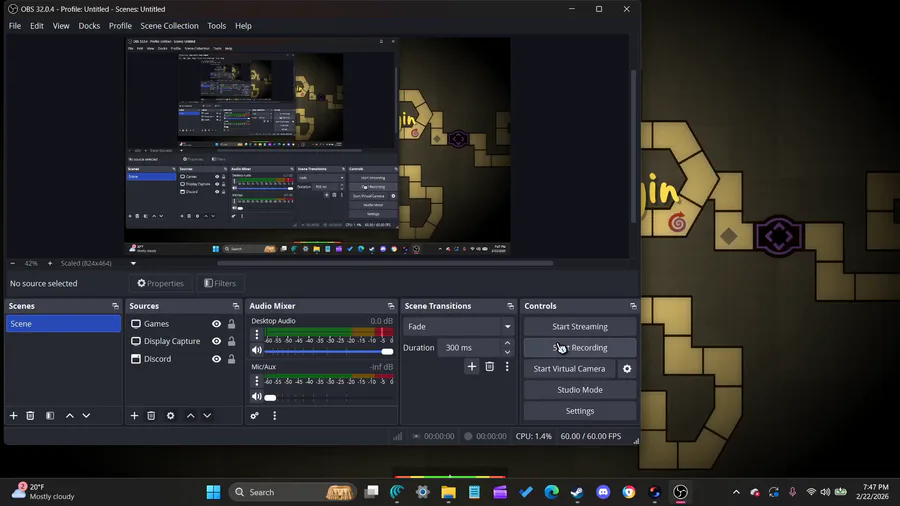
Task: Open Audio Mixer bottom three-dot menu
Action: (274, 415)
